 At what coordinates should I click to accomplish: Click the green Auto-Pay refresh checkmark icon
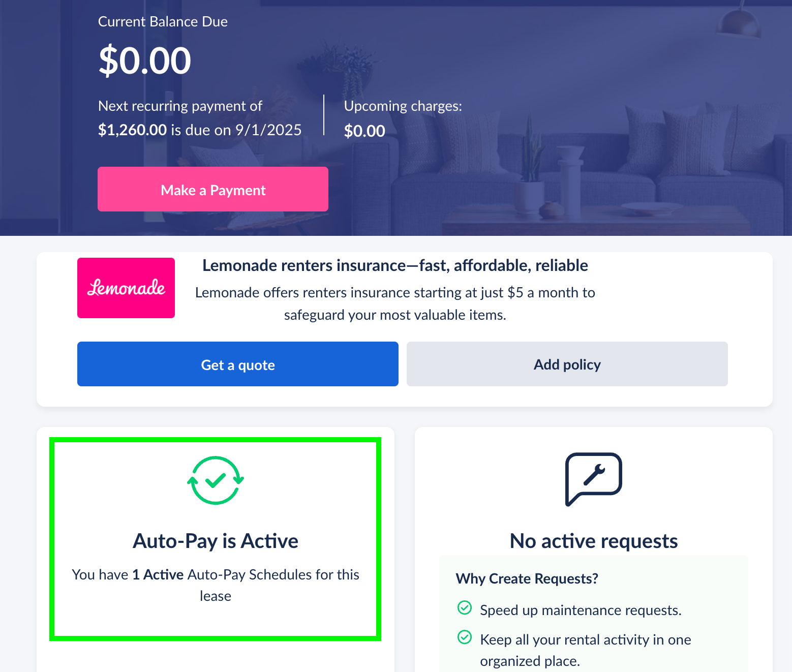pyautogui.click(x=216, y=480)
